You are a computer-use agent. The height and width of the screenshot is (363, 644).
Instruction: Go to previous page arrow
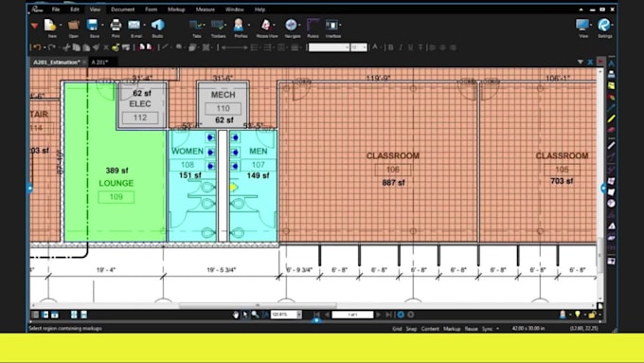(327, 315)
